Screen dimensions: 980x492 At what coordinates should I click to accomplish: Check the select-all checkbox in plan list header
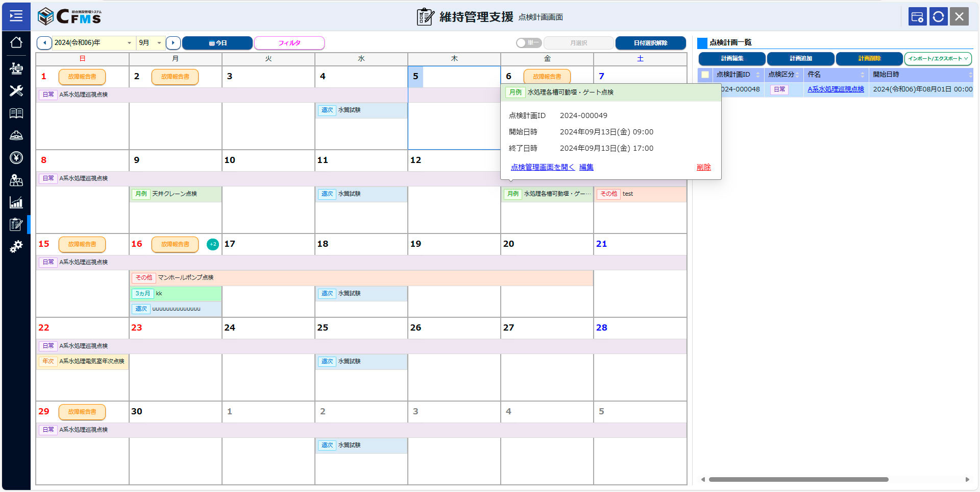705,75
